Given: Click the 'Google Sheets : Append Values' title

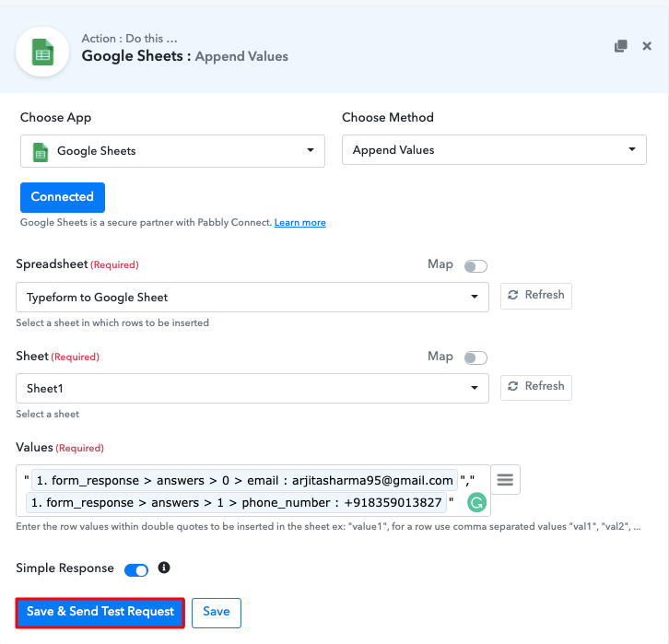Looking at the screenshot, I should click(x=184, y=56).
